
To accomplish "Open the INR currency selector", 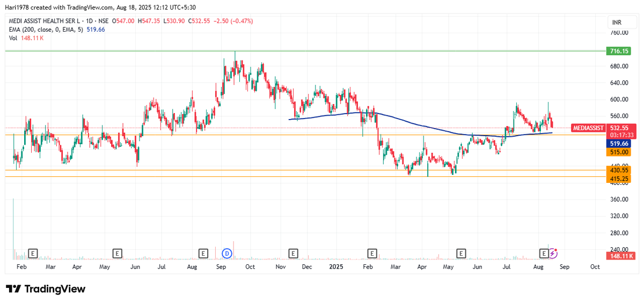I will pos(617,22).
